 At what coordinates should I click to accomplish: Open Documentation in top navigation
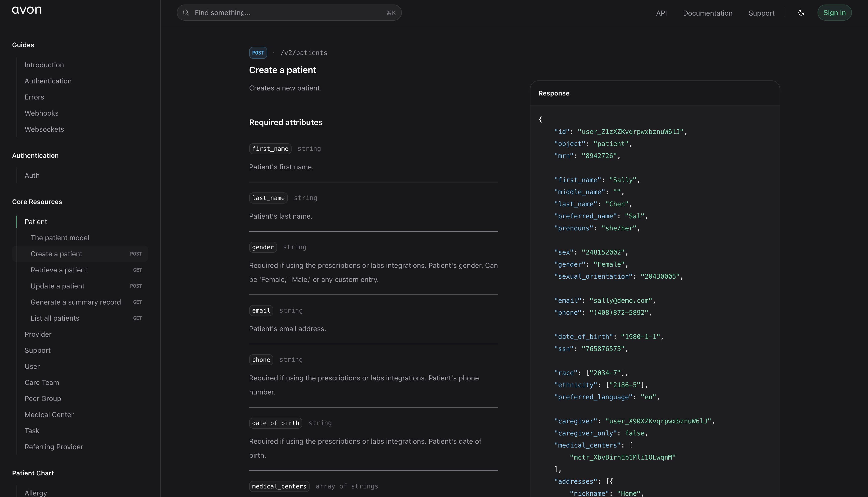(x=707, y=13)
